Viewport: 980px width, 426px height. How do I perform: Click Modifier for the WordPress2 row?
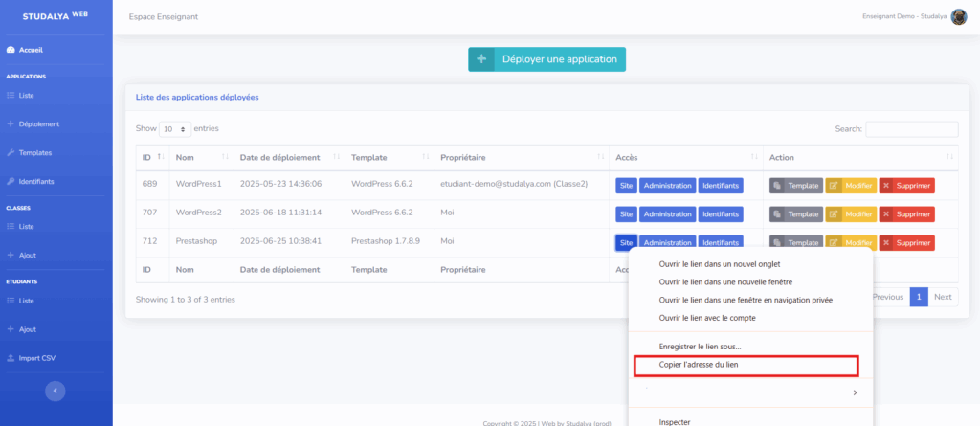point(850,214)
